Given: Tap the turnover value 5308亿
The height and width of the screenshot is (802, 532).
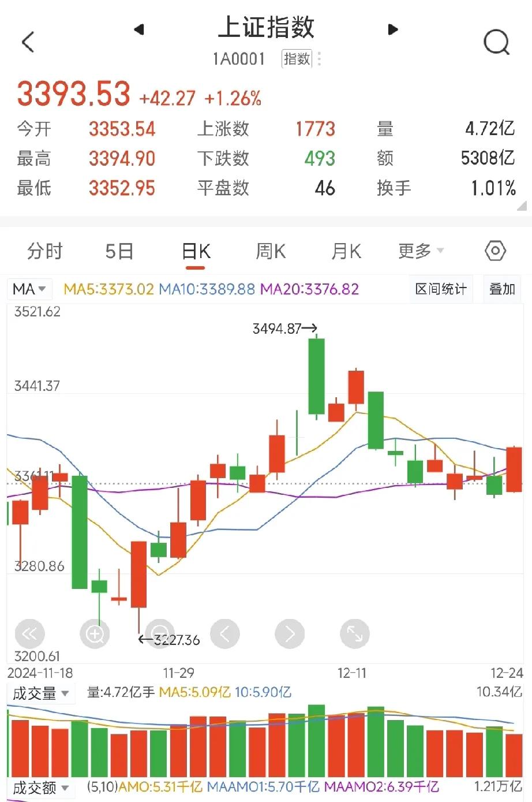Looking at the screenshot, I should 488,158.
